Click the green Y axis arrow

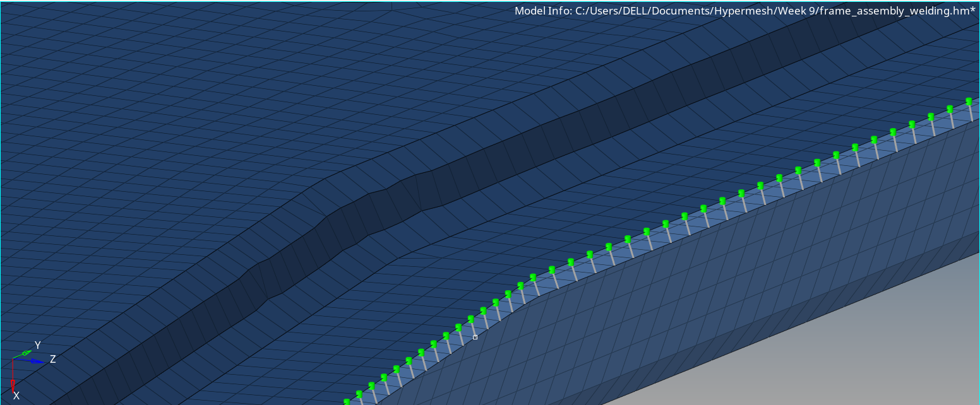point(25,352)
